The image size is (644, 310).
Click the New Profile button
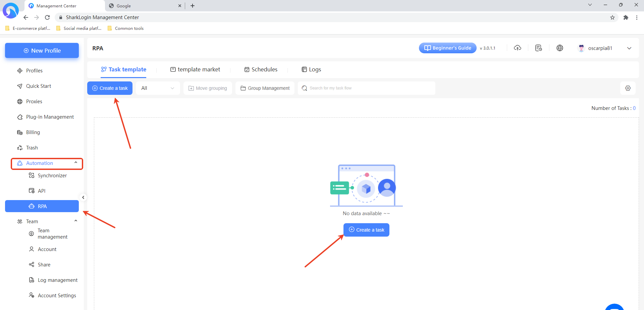[42, 51]
